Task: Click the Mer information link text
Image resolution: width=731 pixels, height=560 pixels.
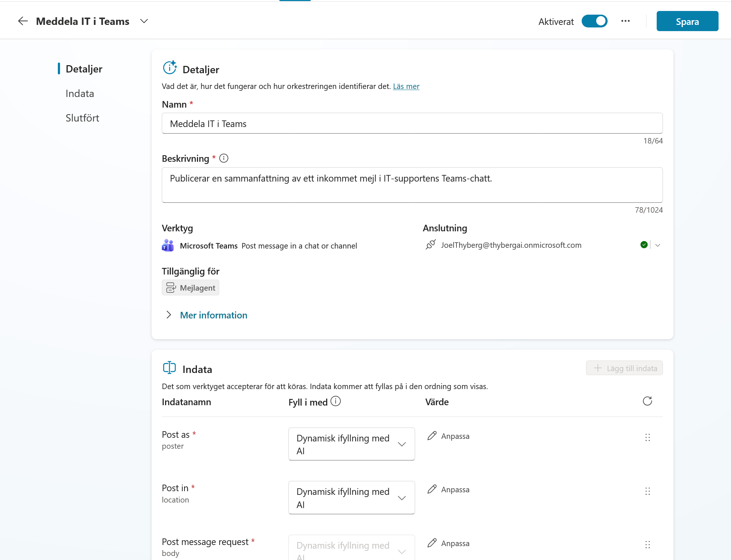Action: [213, 315]
